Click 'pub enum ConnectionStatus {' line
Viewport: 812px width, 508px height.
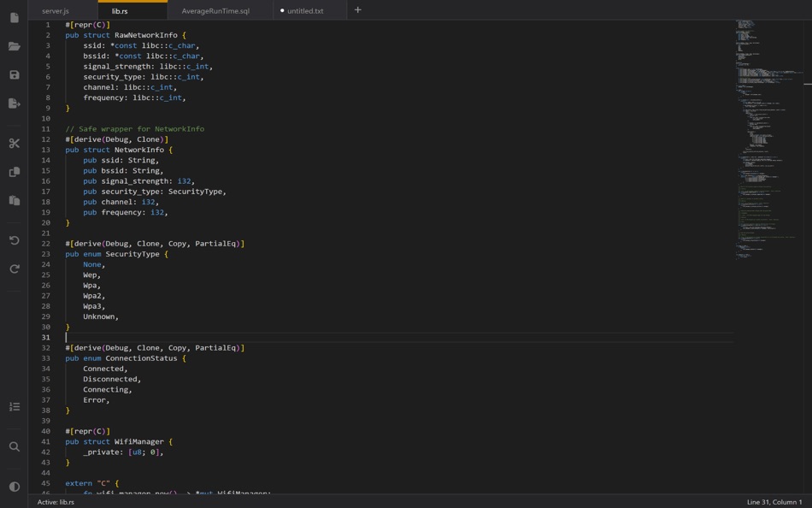click(126, 358)
